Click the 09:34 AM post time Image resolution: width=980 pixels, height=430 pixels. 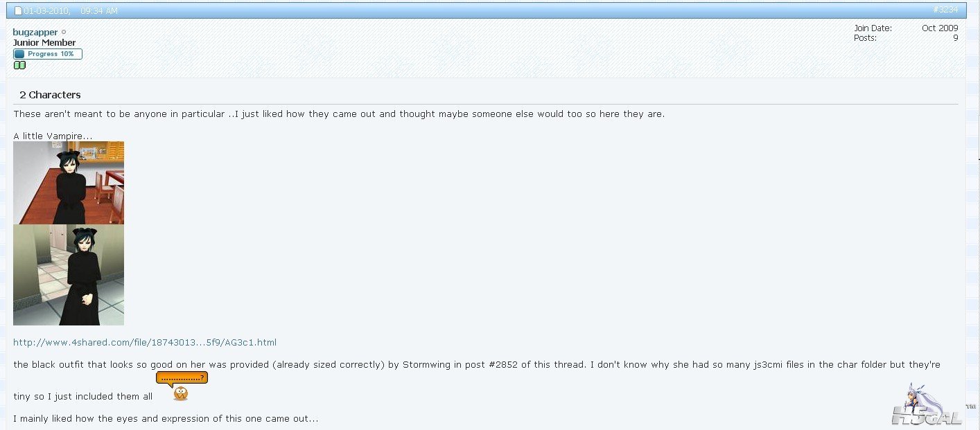(99, 11)
